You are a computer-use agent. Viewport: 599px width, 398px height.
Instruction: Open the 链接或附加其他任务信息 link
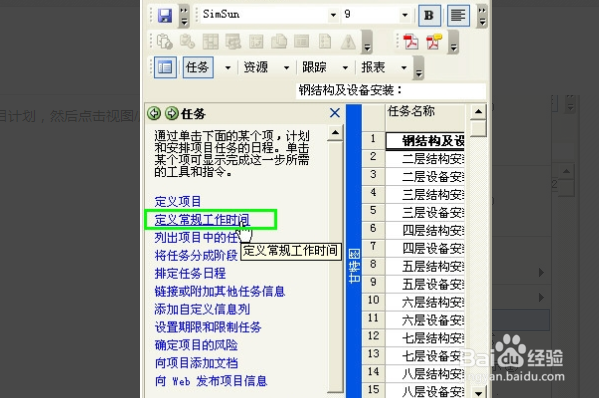pyautogui.click(x=220, y=291)
